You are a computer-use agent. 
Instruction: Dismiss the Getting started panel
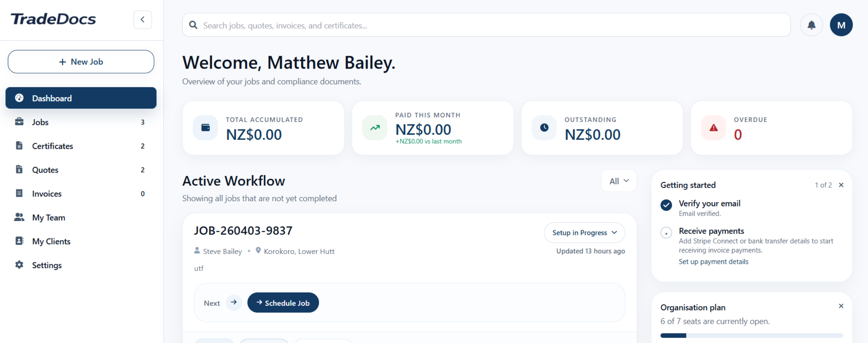coord(841,185)
